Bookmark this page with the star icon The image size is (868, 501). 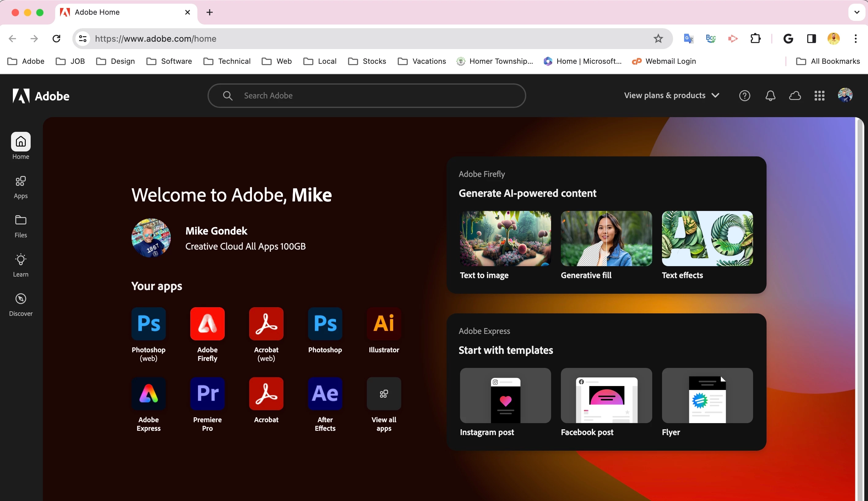[658, 39]
